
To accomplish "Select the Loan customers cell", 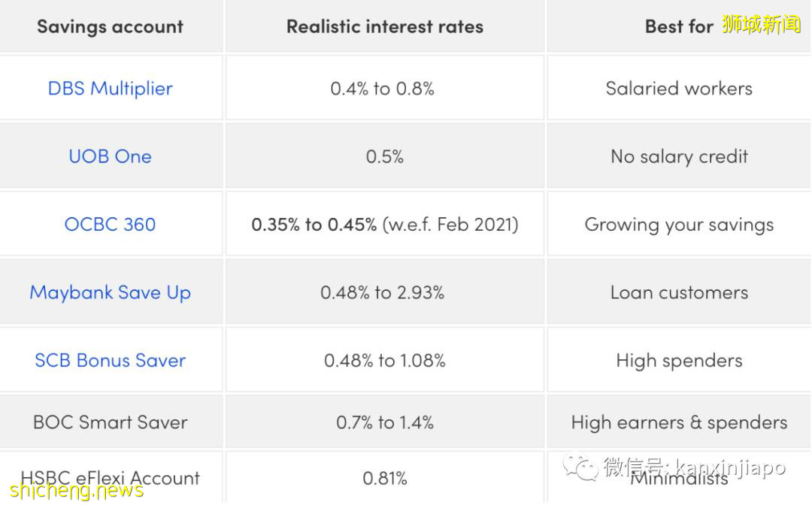I will (679, 292).
